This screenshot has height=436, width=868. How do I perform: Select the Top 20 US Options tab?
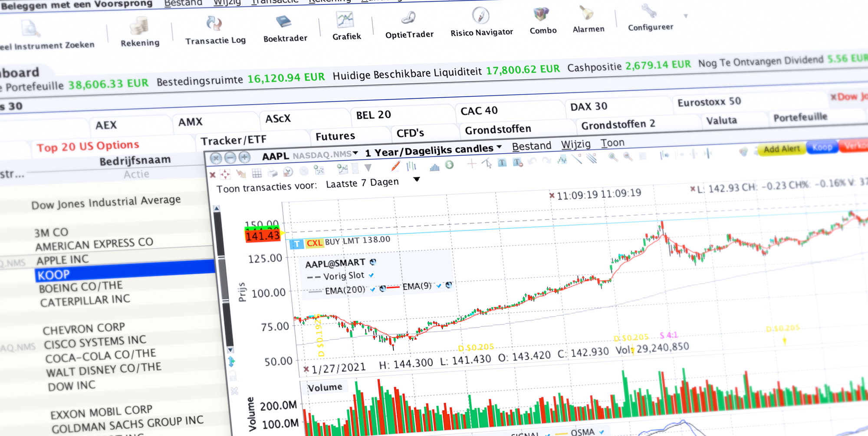click(x=88, y=146)
